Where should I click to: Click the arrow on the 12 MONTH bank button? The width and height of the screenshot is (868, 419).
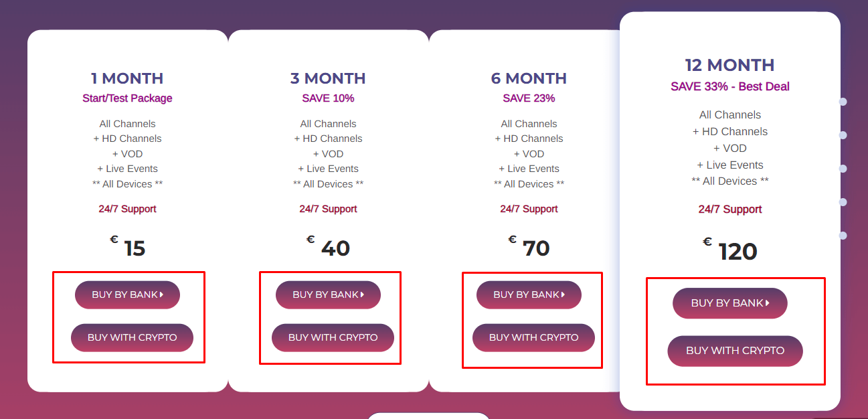tap(766, 303)
